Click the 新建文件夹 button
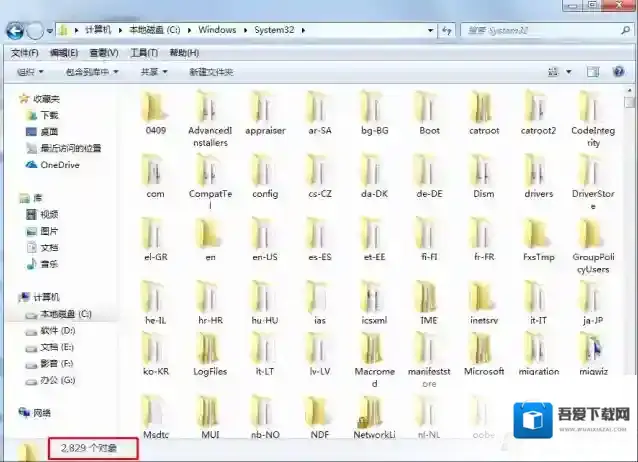Image resolution: width=638 pixels, height=462 pixels. (x=211, y=72)
